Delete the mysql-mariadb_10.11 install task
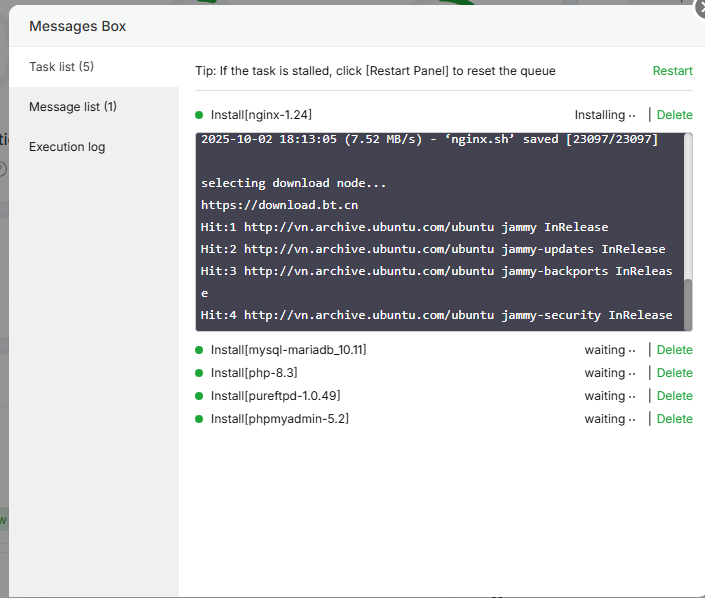The height and width of the screenshot is (598, 705). [x=674, y=350]
